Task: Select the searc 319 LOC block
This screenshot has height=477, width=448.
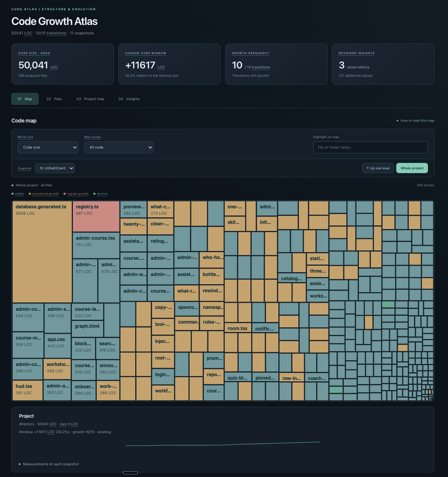Action: (108, 348)
